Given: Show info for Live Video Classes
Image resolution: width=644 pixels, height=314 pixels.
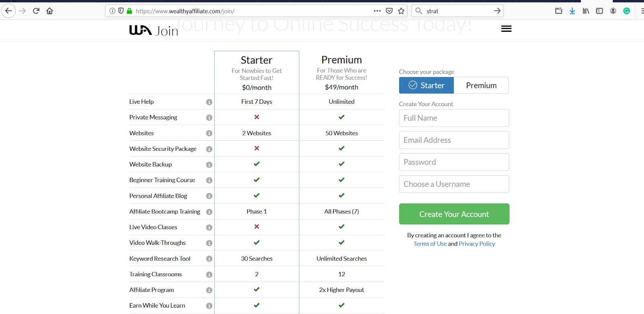Looking at the screenshot, I should (209, 228).
